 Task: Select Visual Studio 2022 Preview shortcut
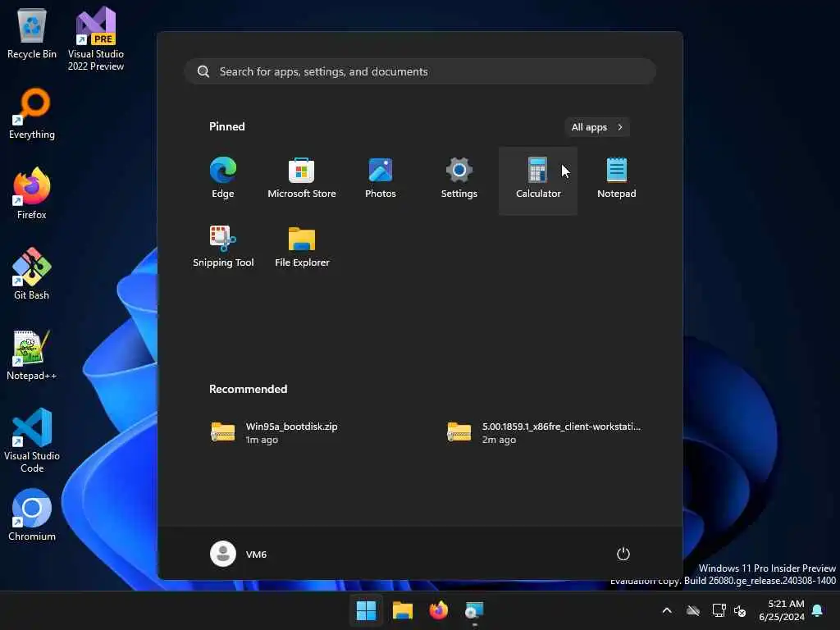(96, 39)
